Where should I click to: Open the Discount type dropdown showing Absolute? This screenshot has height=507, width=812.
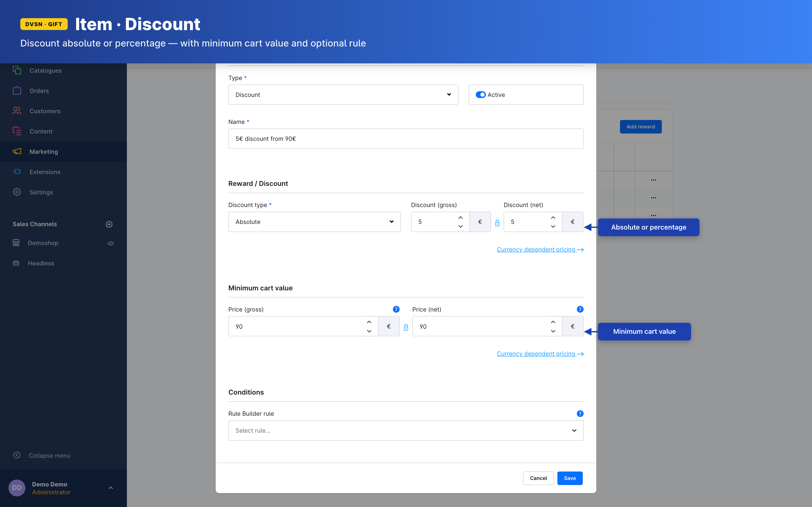pos(314,222)
